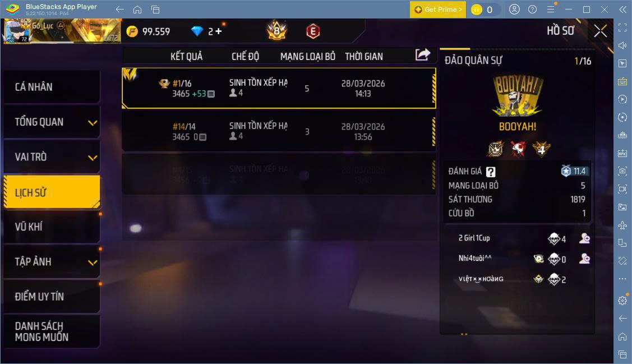This screenshot has width=632, height=364.
Task: Open the VŨ KHÍ tab
Action: pos(52,227)
